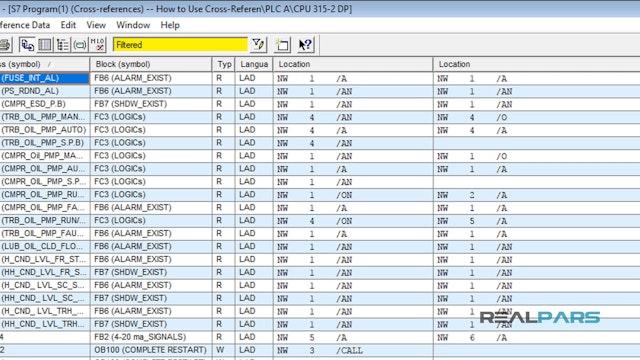The image size is (640, 360).
Task: Show the Program Structure view icon
Action: [x=63, y=45]
